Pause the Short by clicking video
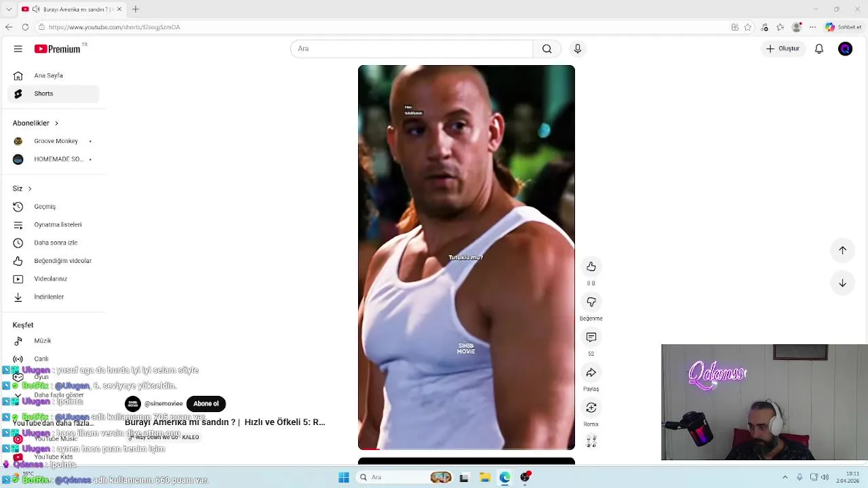The height and width of the screenshot is (488, 868). [467, 258]
